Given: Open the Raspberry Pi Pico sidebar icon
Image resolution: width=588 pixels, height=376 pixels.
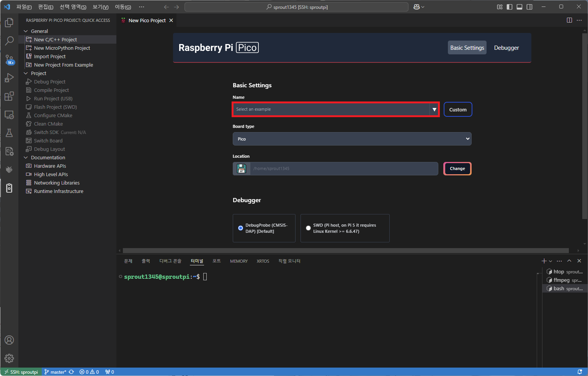Looking at the screenshot, I should click(x=9, y=188).
